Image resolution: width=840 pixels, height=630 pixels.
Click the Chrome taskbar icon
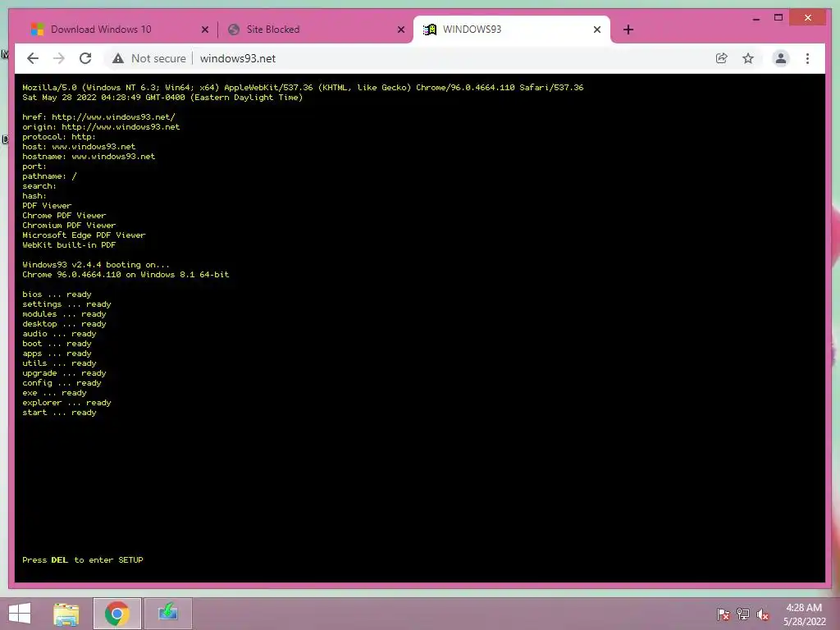point(116,614)
